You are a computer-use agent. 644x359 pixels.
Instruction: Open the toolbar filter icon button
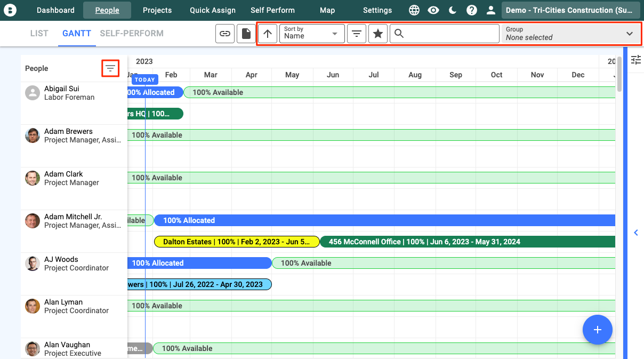pyautogui.click(x=357, y=34)
